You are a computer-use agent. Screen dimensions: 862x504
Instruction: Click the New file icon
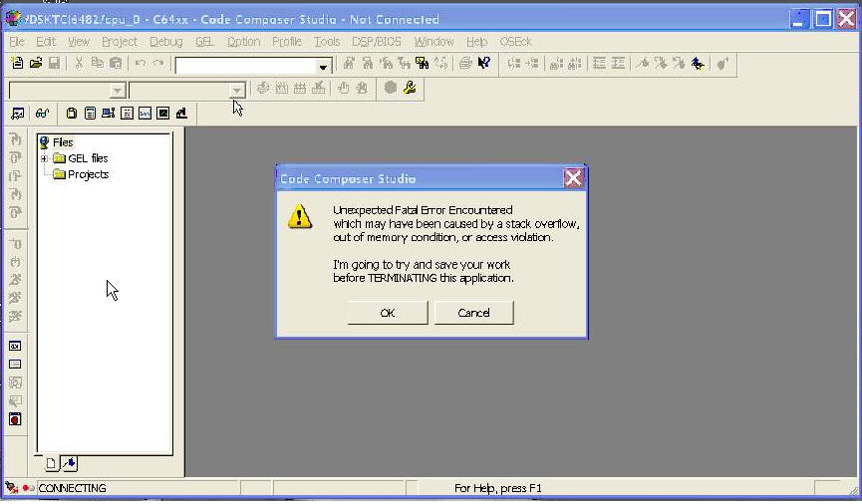click(18, 63)
